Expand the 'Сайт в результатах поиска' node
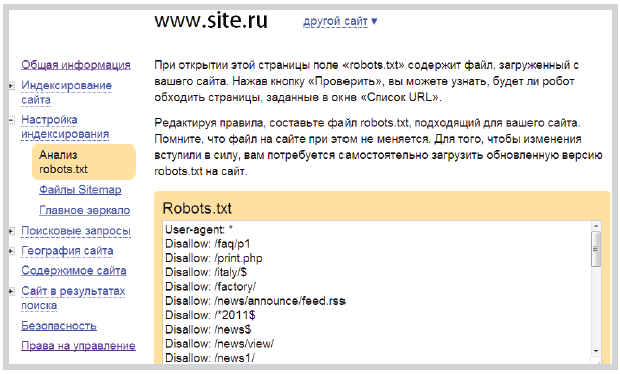 (x=12, y=292)
